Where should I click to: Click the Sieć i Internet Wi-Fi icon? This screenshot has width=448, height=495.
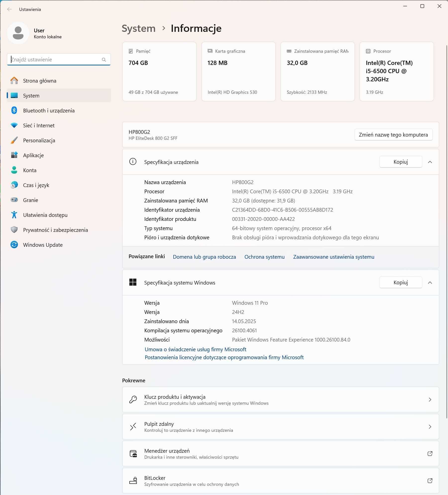14,125
